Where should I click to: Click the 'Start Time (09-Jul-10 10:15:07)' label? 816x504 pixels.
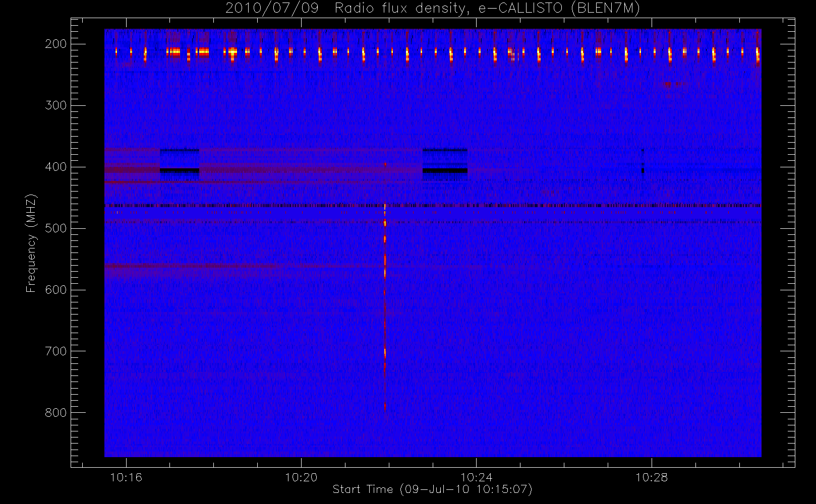(x=433, y=489)
